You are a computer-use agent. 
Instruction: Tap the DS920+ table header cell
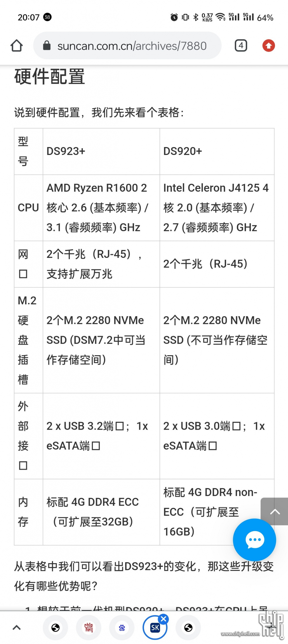217,151
